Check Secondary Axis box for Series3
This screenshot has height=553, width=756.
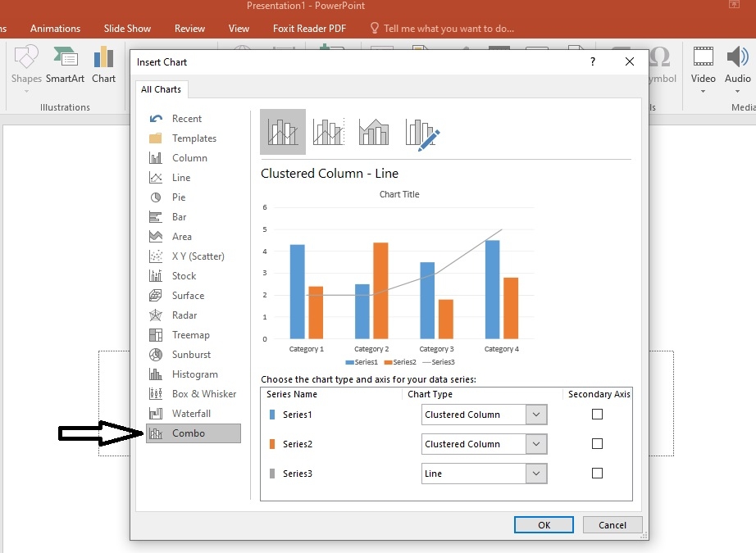(x=597, y=474)
